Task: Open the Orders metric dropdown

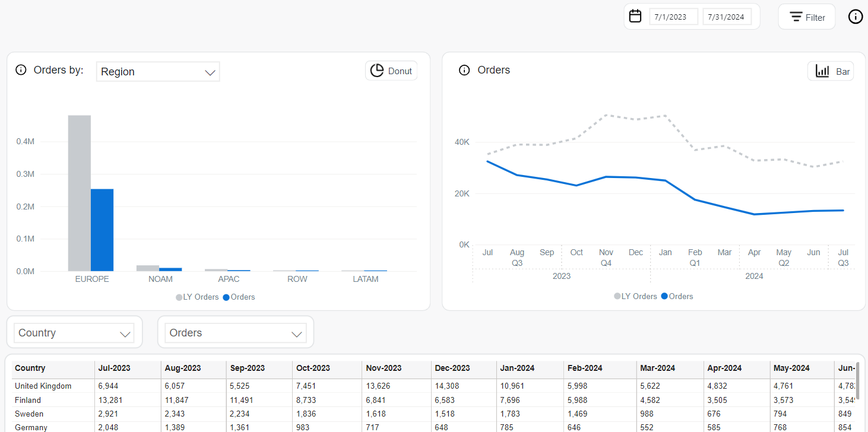Action: click(x=236, y=333)
